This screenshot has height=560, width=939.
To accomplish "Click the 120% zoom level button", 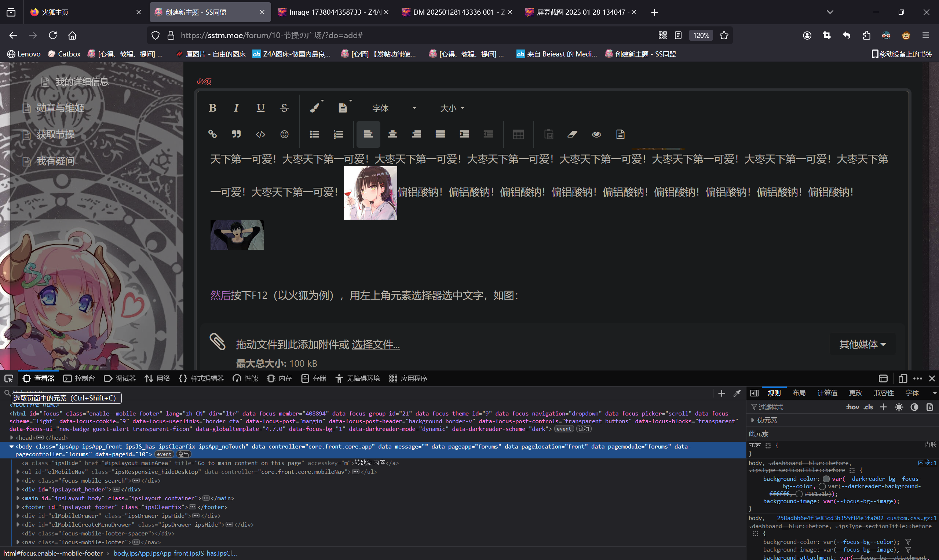I will click(701, 35).
